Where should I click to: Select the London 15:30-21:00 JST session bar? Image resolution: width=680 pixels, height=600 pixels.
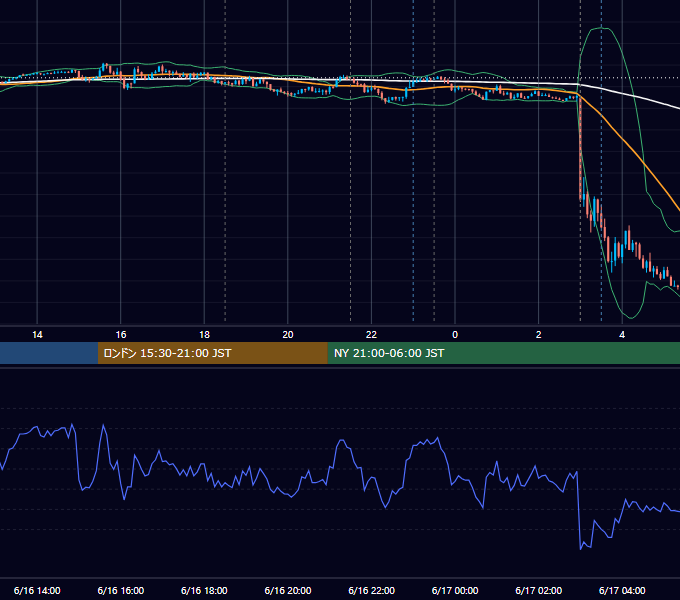212,353
